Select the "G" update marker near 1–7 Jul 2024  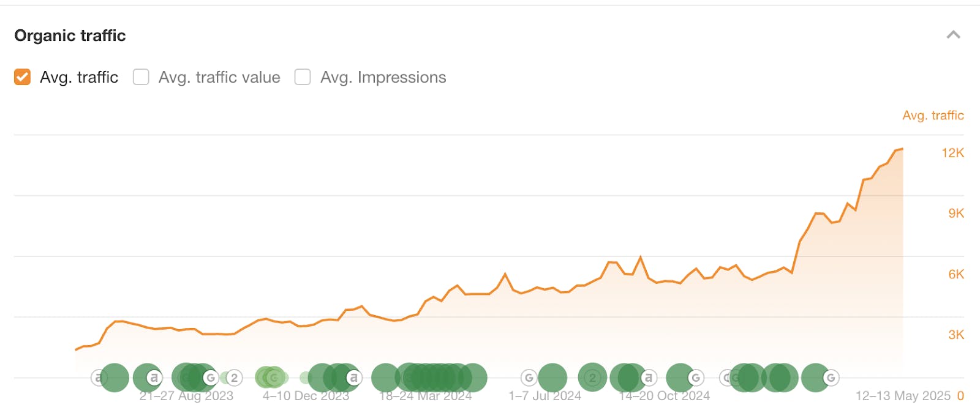(528, 377)
